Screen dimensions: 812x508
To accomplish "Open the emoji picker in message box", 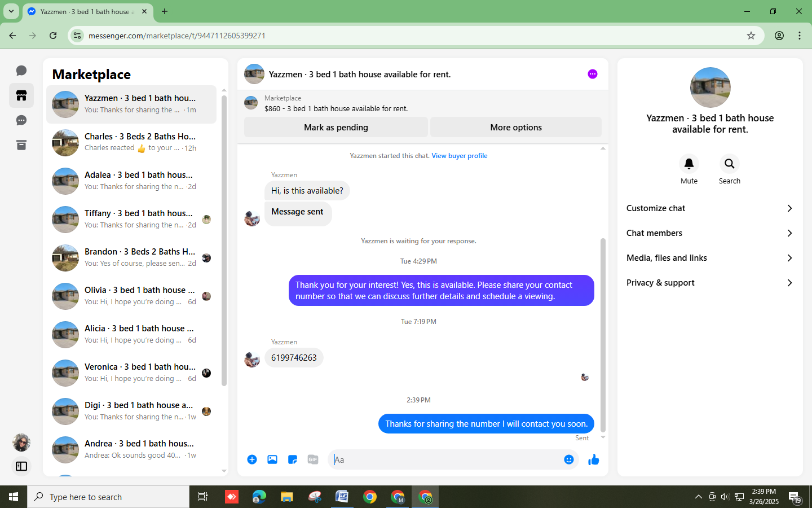I will tap(569, 459).
